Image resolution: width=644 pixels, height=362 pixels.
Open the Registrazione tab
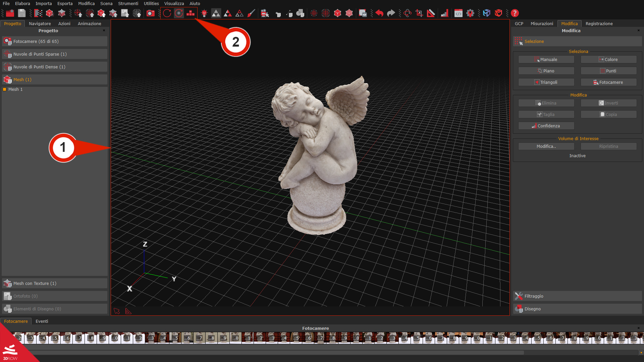[599, 23]
